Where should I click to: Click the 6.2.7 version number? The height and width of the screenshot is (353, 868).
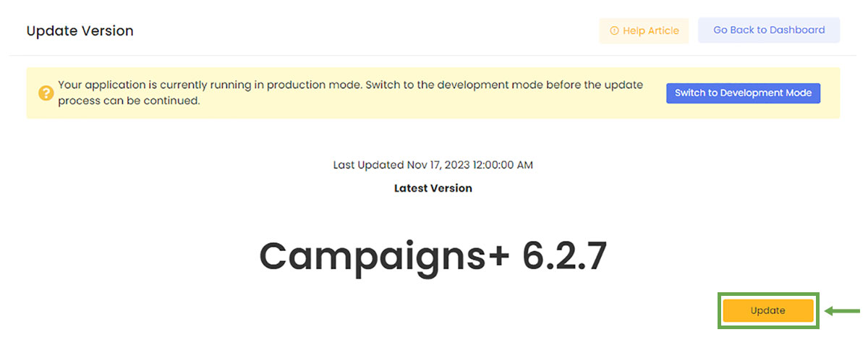point(564,255)
